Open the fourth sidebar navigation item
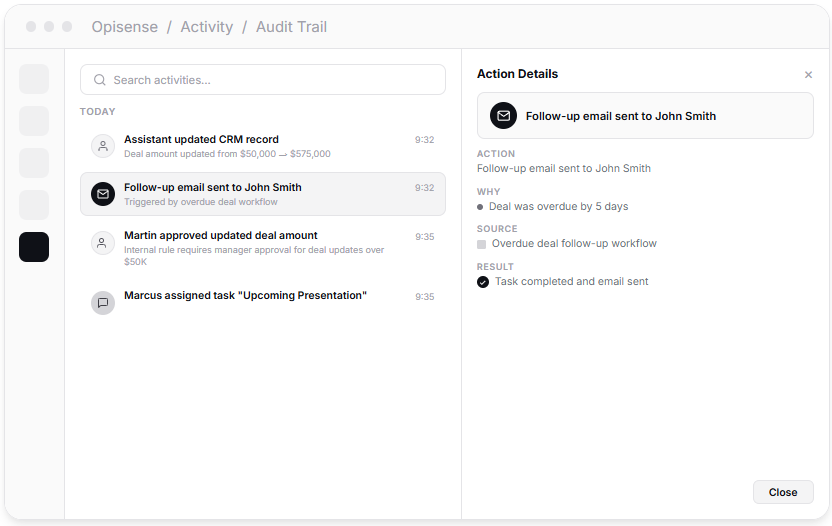Viewport: 832px width, 526px height. (x=34, y=205)
